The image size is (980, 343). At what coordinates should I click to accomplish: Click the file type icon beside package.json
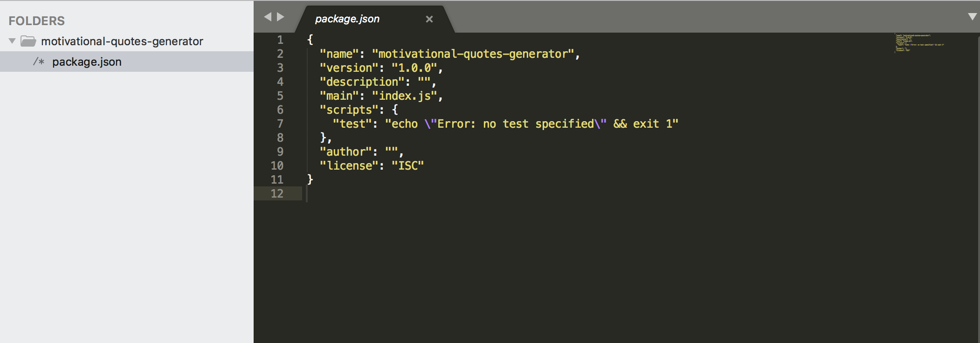coord(39,62)
